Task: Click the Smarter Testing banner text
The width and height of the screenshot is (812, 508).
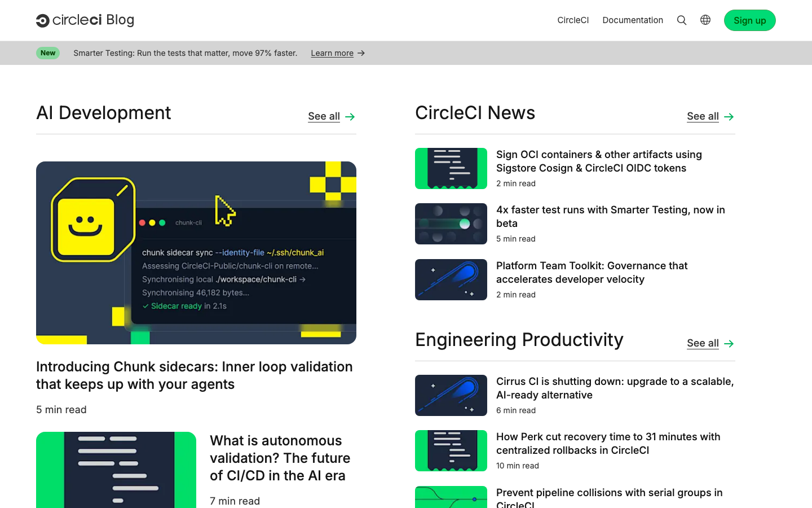Action: pos(185,53)
